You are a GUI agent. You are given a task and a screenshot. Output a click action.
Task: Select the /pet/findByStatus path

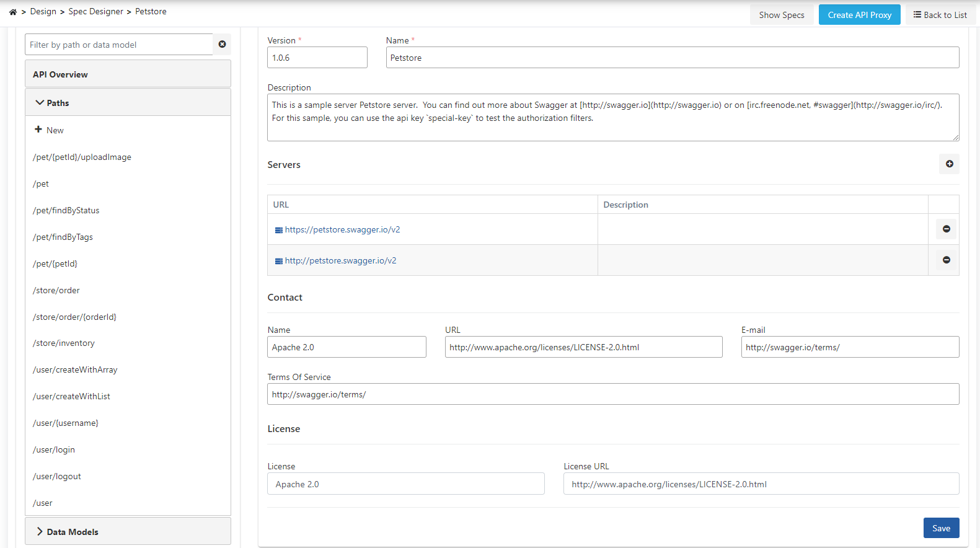(66, 210)
